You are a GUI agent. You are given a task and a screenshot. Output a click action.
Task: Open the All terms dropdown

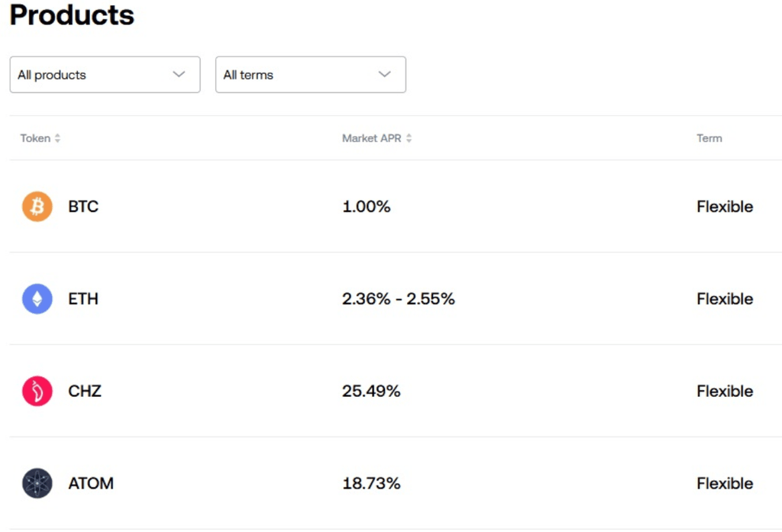(x=310, y=75)
